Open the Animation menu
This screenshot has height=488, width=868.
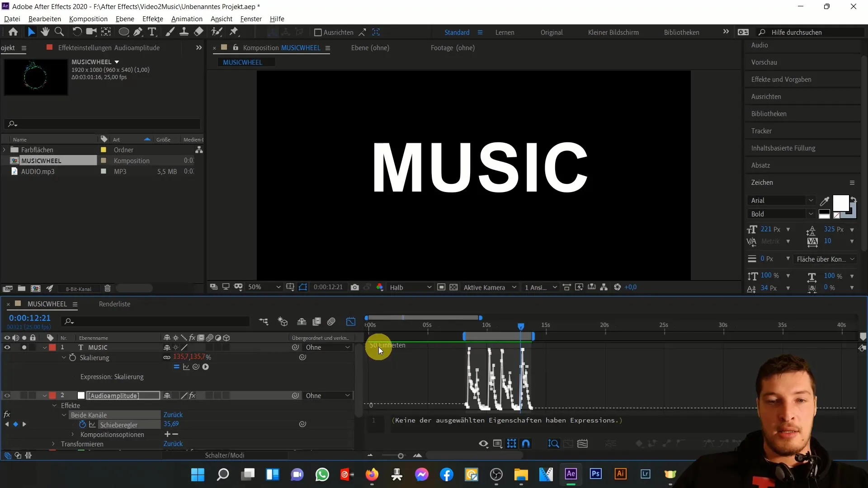tap(187, 19)
